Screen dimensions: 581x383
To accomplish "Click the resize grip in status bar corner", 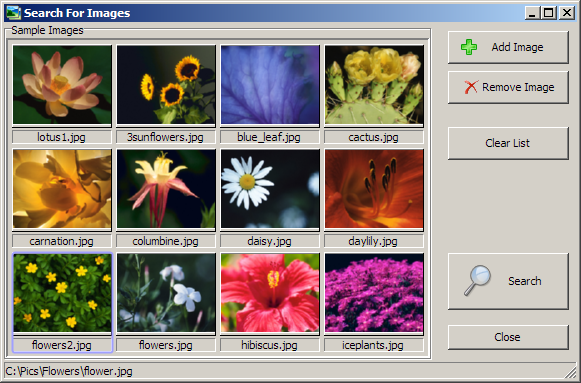I will point(571,373).
